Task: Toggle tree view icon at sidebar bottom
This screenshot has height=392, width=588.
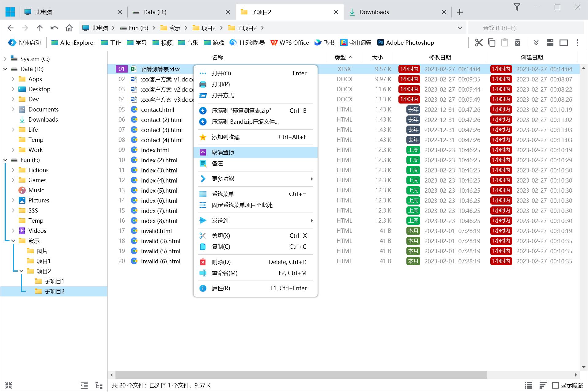Action: [x=99, y=385]
